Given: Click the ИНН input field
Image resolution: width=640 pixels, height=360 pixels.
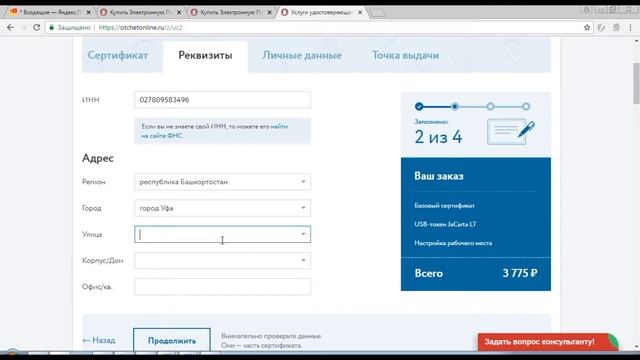Looking at the screenshot, I should click(x=222, y=100).
